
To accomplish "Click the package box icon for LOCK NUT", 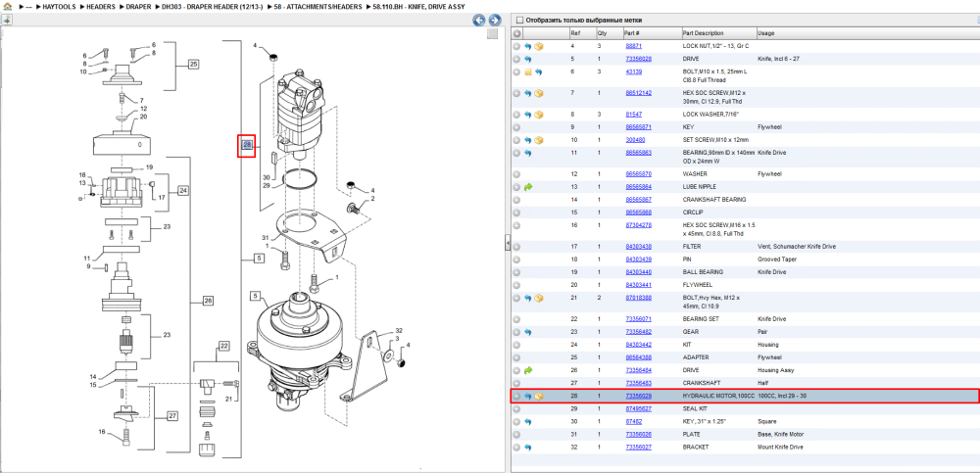I will click(538, 46).
